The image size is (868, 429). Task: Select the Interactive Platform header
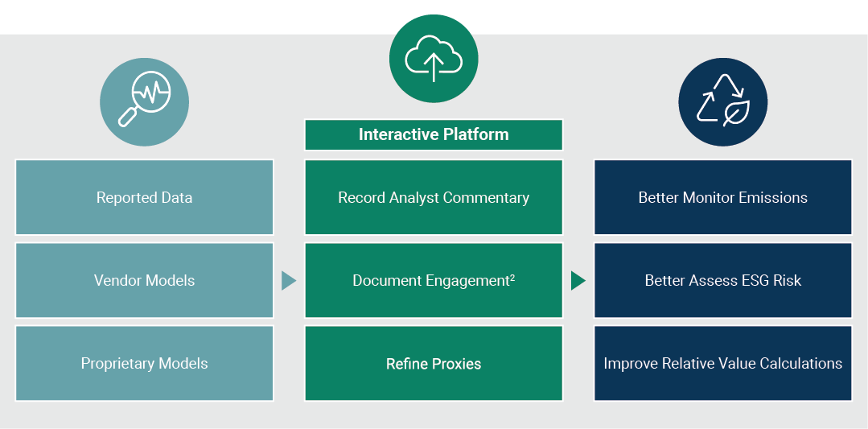coord(434,134)
